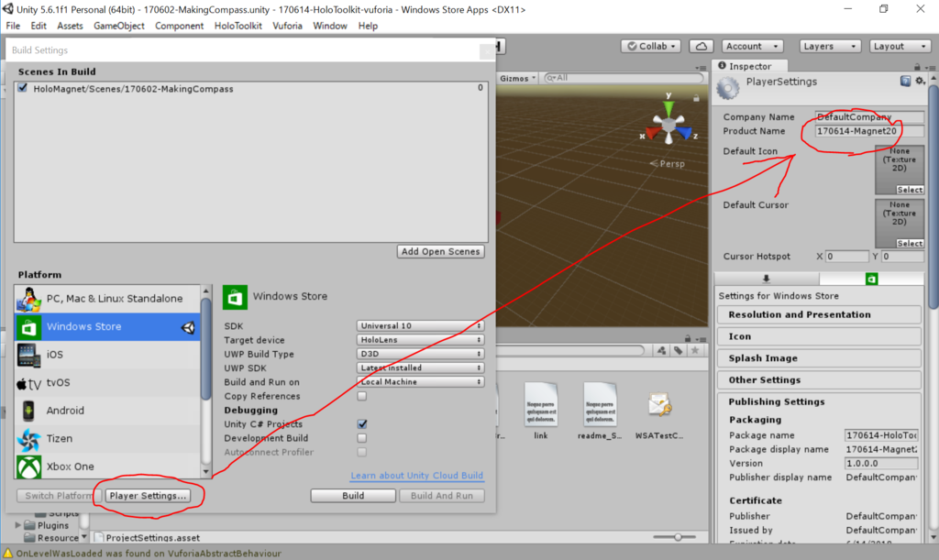Screen dimensions: 939x560
Task: Click the Build button
Action: click(353, 495)
